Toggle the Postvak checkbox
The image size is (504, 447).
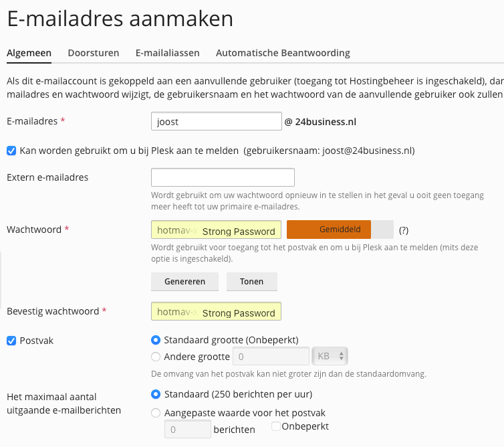pos(11,341)
